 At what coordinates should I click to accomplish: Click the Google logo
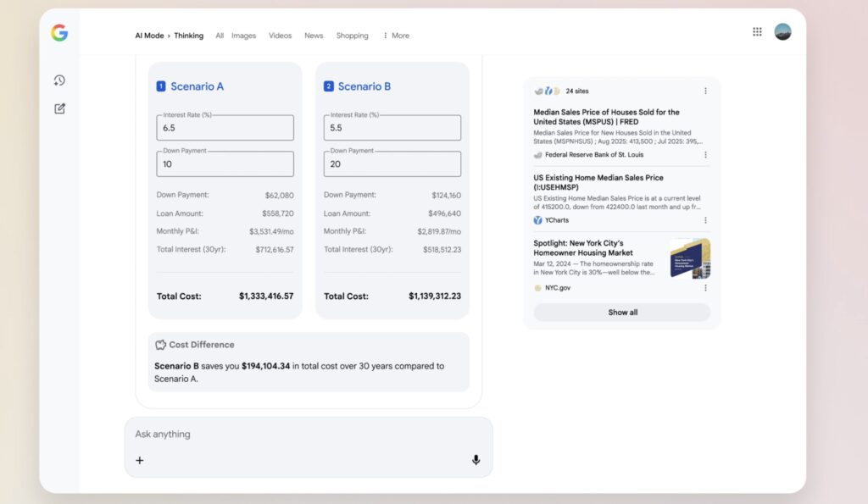(x=58, y=33)
